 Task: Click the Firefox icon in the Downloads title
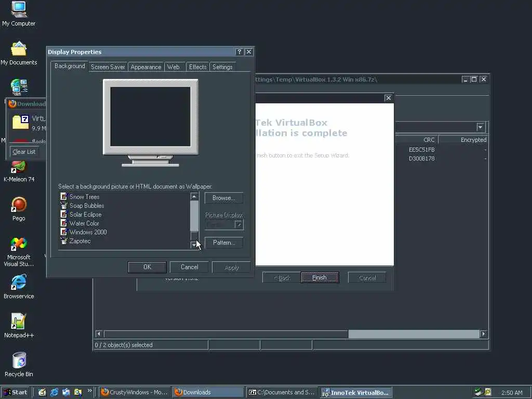[x=12, y=104]
